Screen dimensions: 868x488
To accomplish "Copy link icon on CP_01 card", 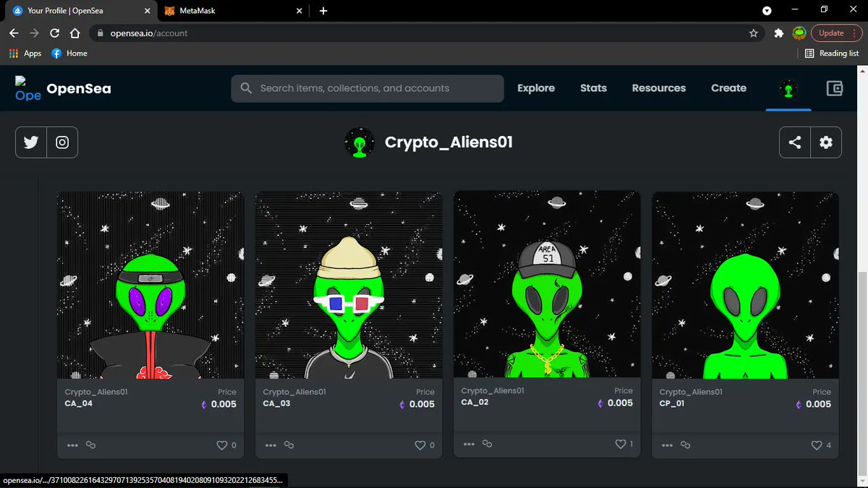I will [686, 445].
